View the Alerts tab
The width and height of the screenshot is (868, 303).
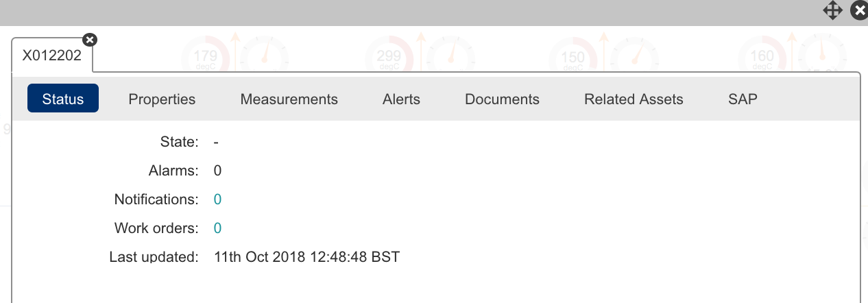coord(401,99)
